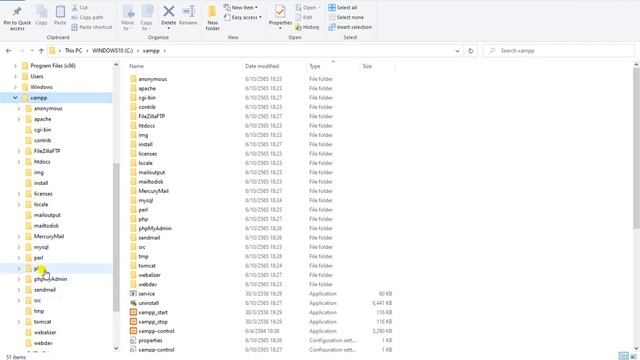Click WINDOWS10 (C:) in breadcrumb
This screenshot has height=360, width=640.
pos(113,51)
